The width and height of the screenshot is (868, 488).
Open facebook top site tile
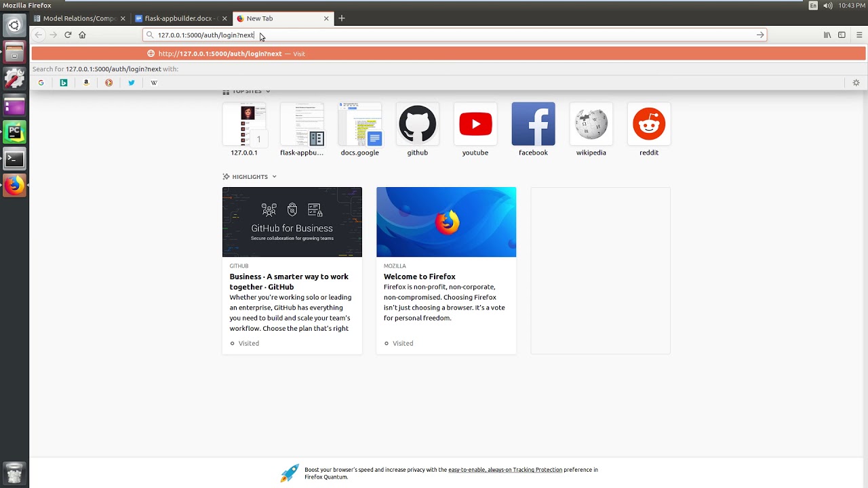click(x=533, y=129)
